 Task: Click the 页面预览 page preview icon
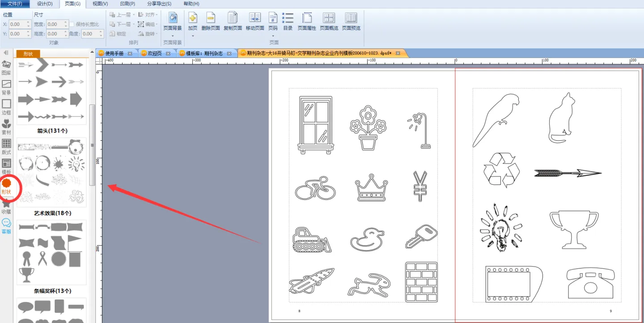point(351,21)
